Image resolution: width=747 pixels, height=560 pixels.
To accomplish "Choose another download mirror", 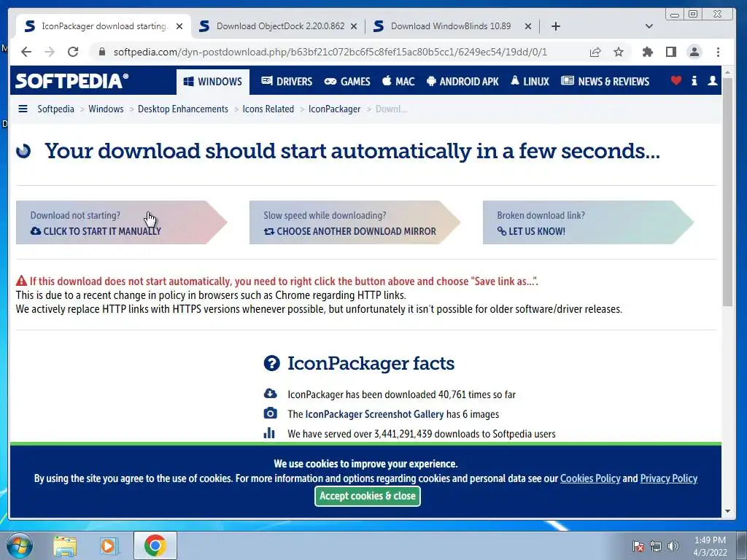I will [x=355, y=222].
